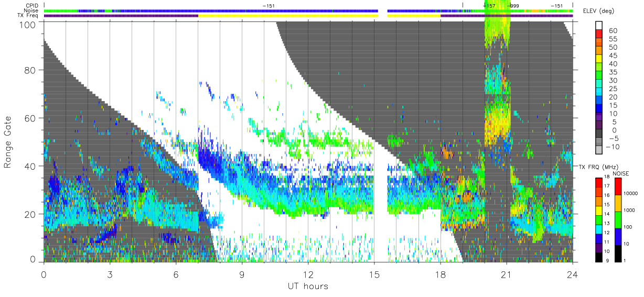Screen dimensions: 644x297
Task: Select the black 9–10 swatch on TX FRQ scale
Action: (599, 257)
